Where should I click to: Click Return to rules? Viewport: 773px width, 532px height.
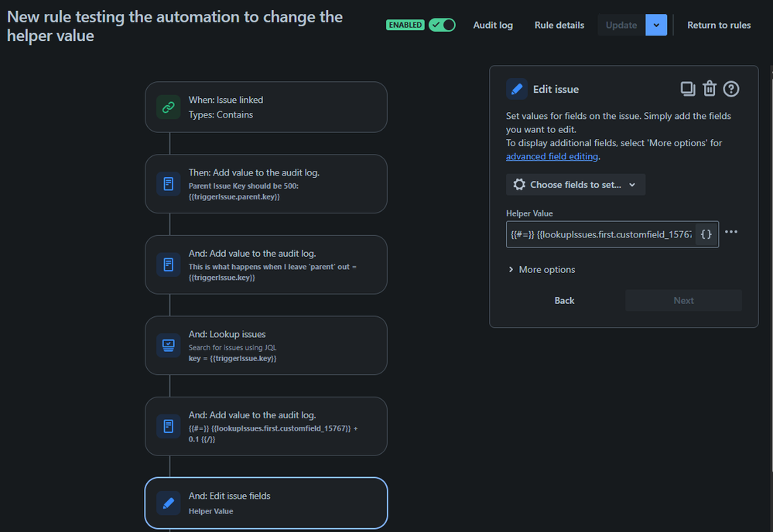[719, 25]
